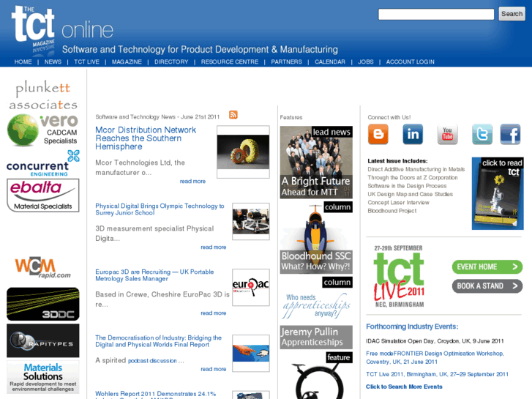Open the 3DDC sponsor banner
Viewport: 532px width, 399px height.
pyautogui.click(x=42, y=304)
